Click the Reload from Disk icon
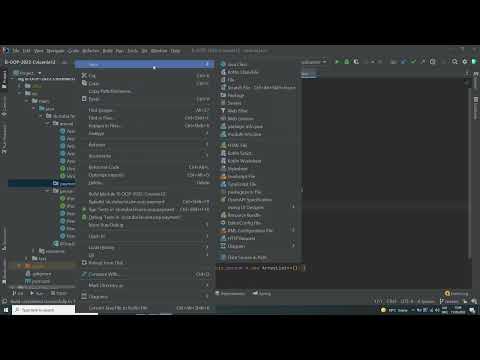 click(84, 263)
